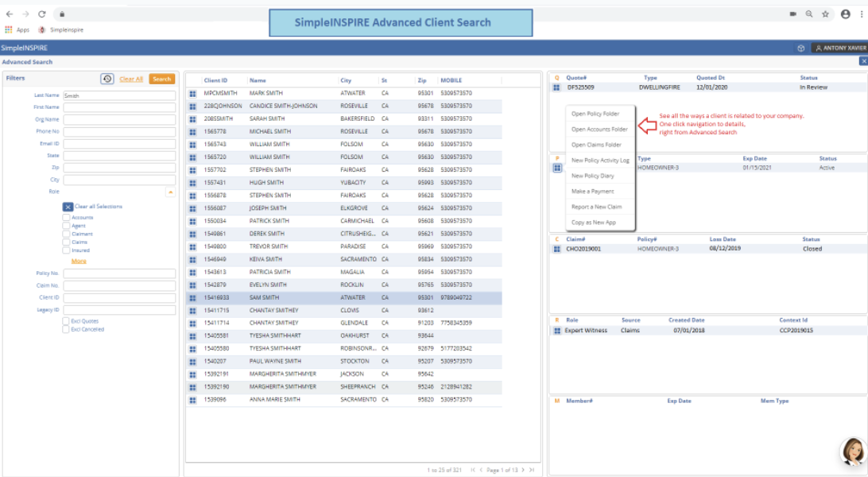Collapse the Role section with the arrow
The width and height of the screenshot is (868, 477).
(170, 192)
